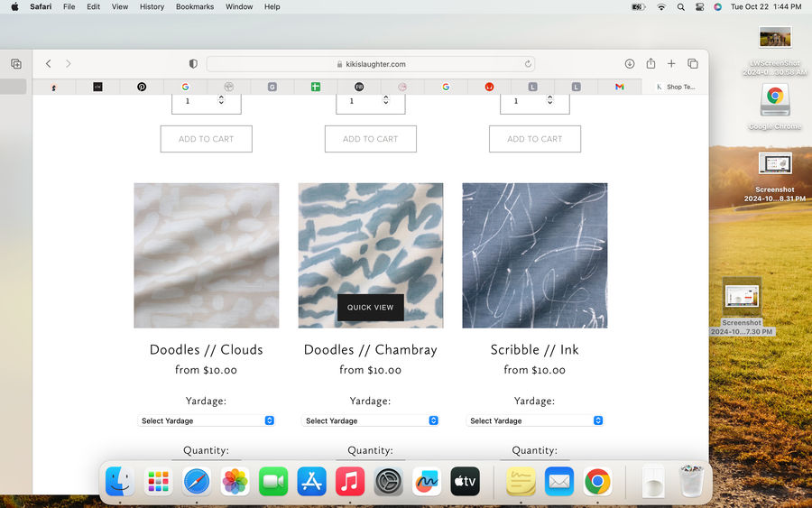Open the Bookmarks menu
The image size is (812, 508).
tap(195, 6)
